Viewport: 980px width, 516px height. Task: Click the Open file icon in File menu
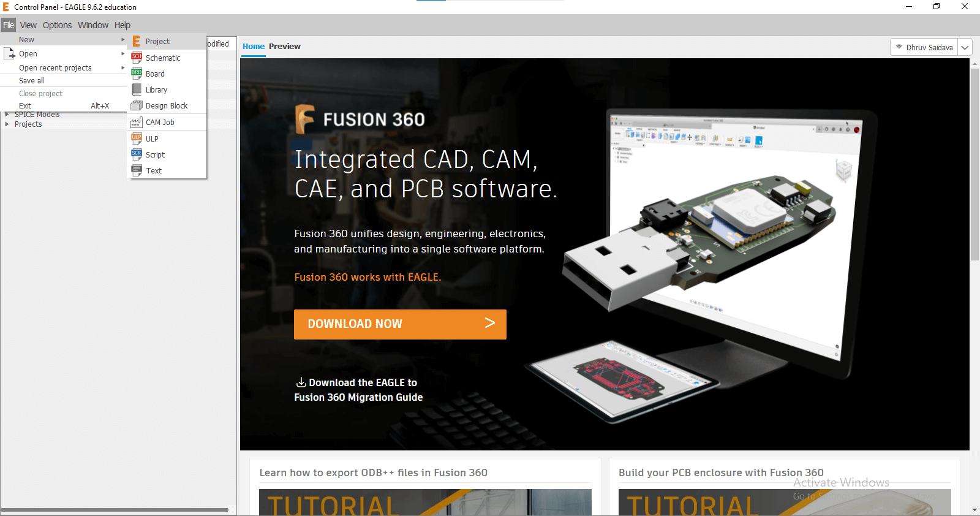[x=9, y=53]
